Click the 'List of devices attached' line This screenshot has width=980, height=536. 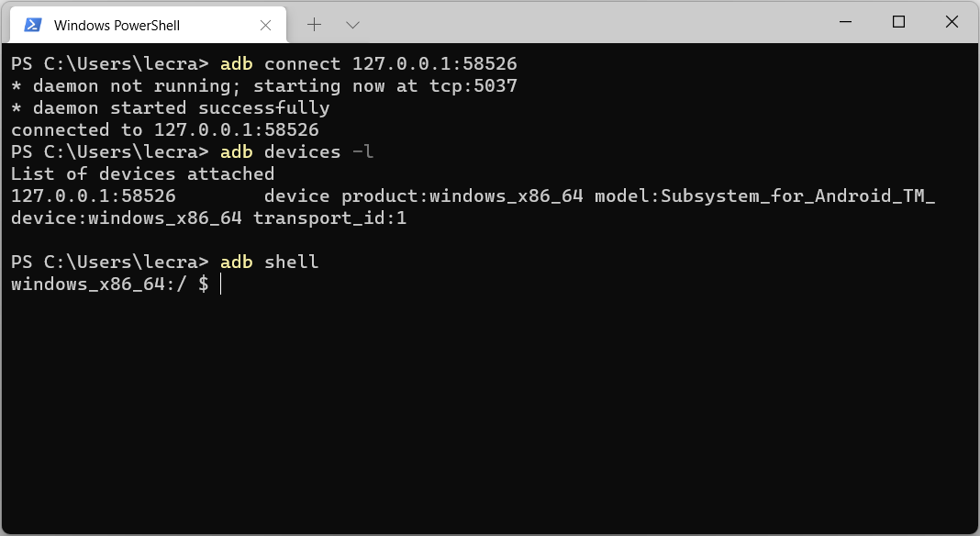142,173
